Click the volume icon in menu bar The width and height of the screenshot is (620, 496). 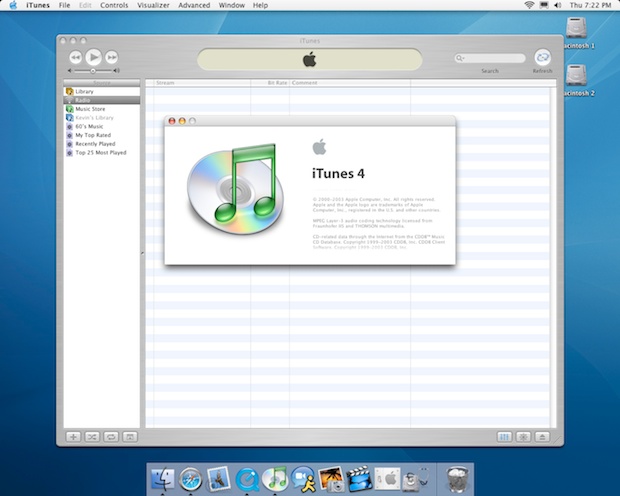[x=558, y=5]
